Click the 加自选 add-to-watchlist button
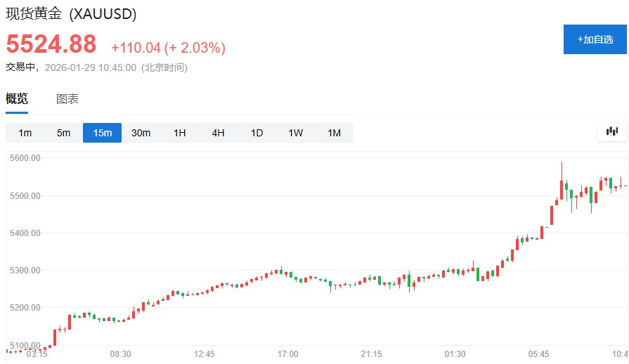629x364 pixels. click(595, 39)
